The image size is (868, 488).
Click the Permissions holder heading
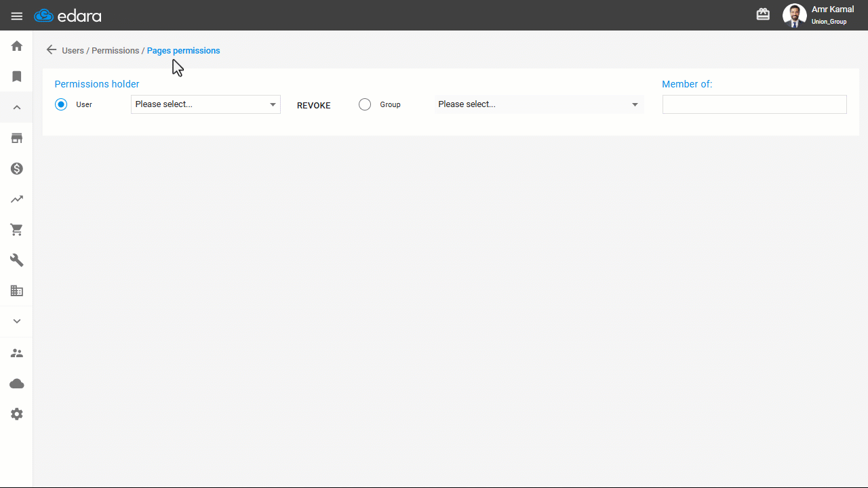pos(97,84)
